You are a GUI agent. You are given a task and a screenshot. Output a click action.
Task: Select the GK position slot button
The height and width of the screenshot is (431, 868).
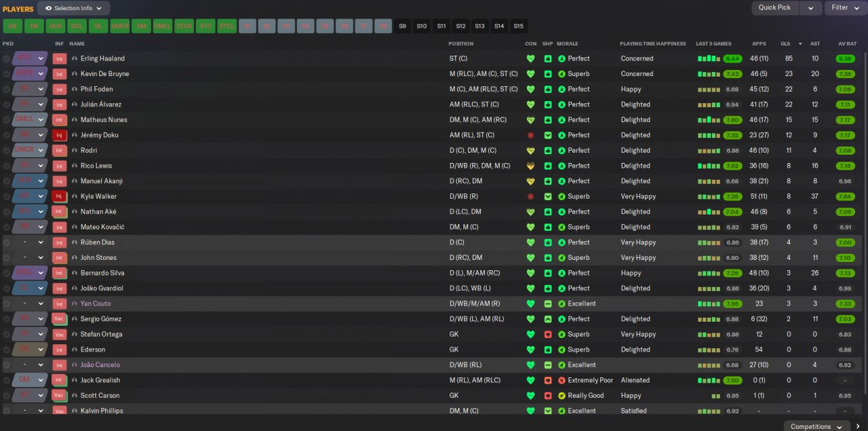click(x=12, y=26)
